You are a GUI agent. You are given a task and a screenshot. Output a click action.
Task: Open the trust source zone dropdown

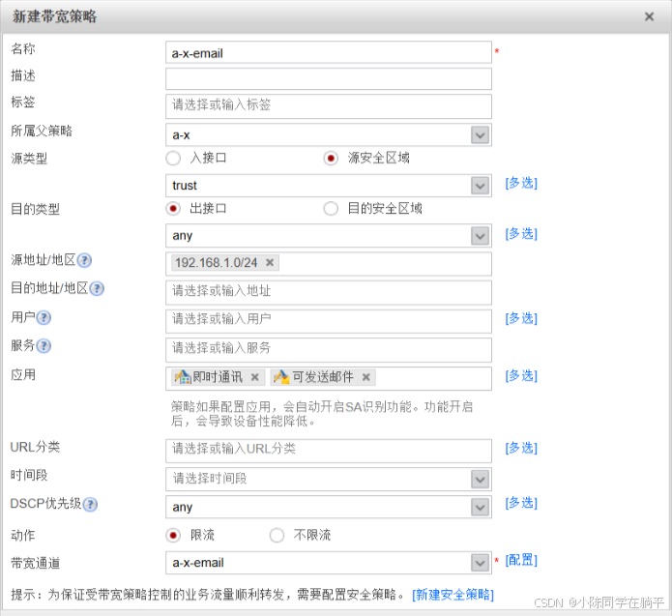tap(480, 186)
